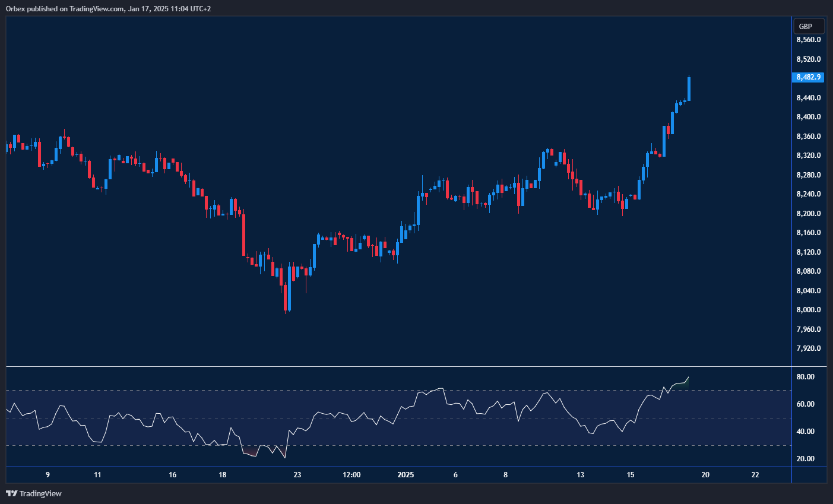
Task: Click the 20.00 RSI scale label
Action: 806,459
